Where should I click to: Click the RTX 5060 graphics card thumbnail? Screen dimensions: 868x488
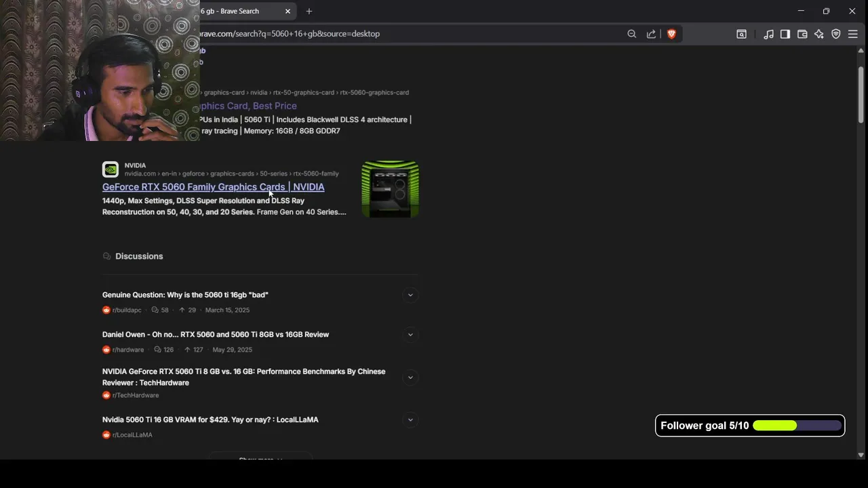click(x=390, y=189)
